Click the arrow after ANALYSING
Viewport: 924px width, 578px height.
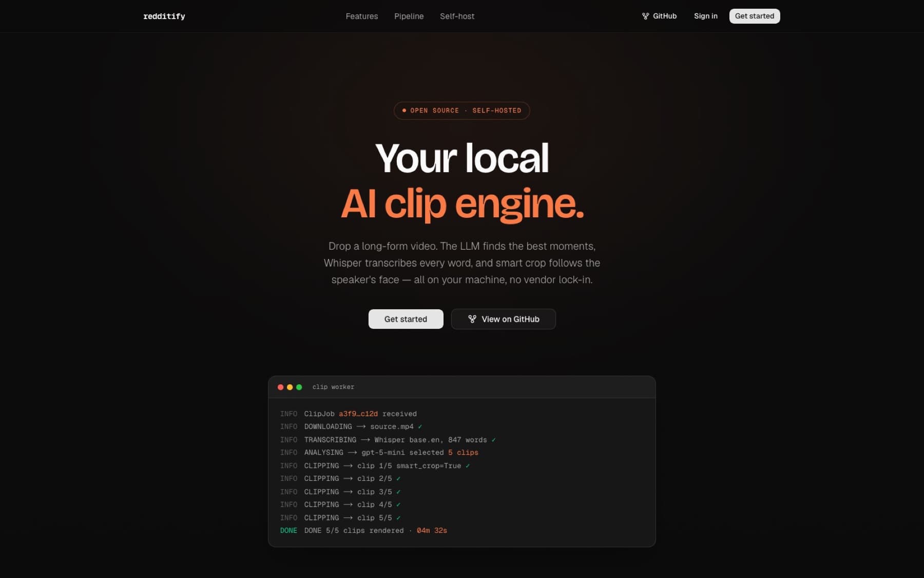coord(352,453)
